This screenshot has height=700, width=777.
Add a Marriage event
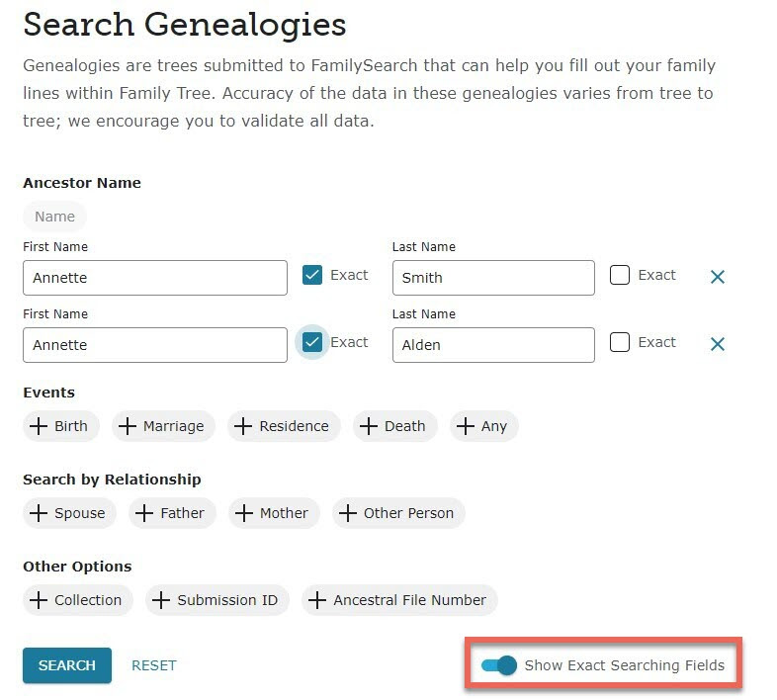point(163,426)
